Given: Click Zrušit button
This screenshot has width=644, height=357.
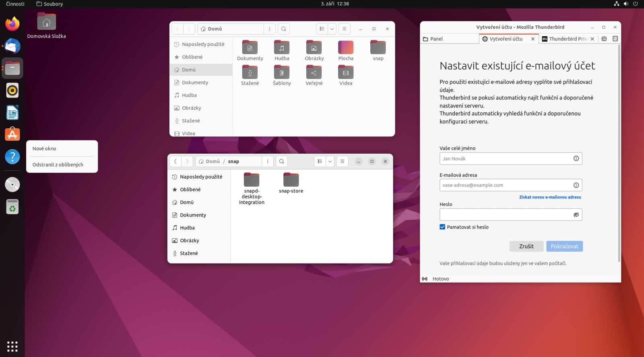Looking at the screenshot, I should point(526,246).
